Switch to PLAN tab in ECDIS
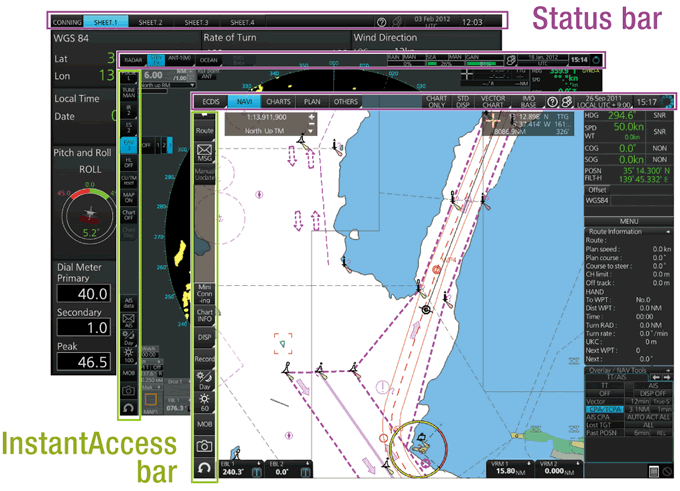The image size is (680, 491). [312, 102]
